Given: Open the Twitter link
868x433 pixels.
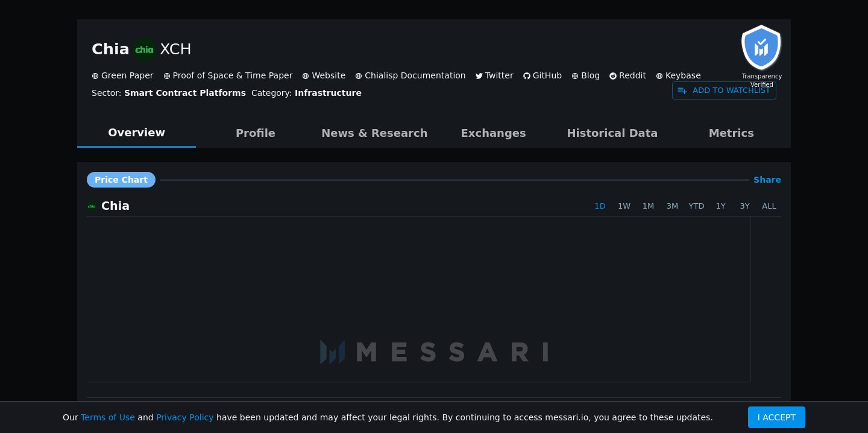Looking at the screenshot, I should (x=499, y=75).
